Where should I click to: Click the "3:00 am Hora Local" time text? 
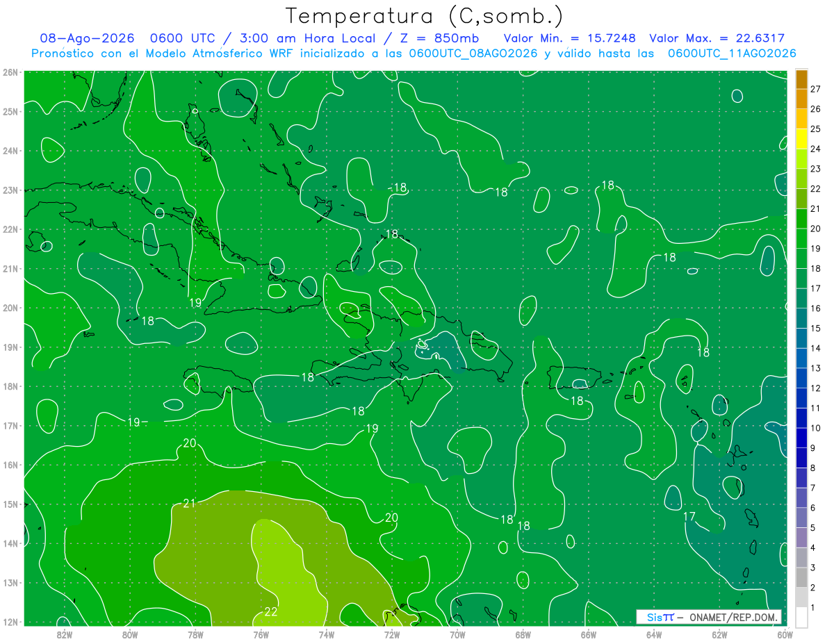pos(308,38)
